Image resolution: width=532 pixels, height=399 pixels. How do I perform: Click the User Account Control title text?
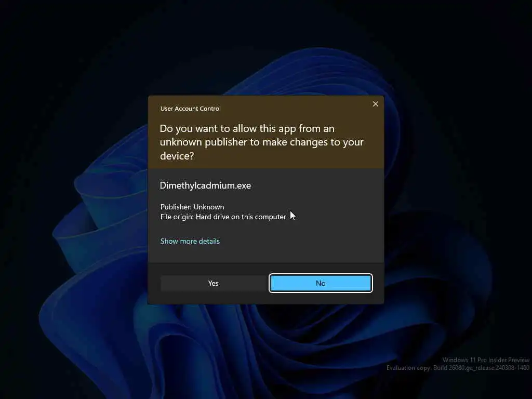point(190,109)
